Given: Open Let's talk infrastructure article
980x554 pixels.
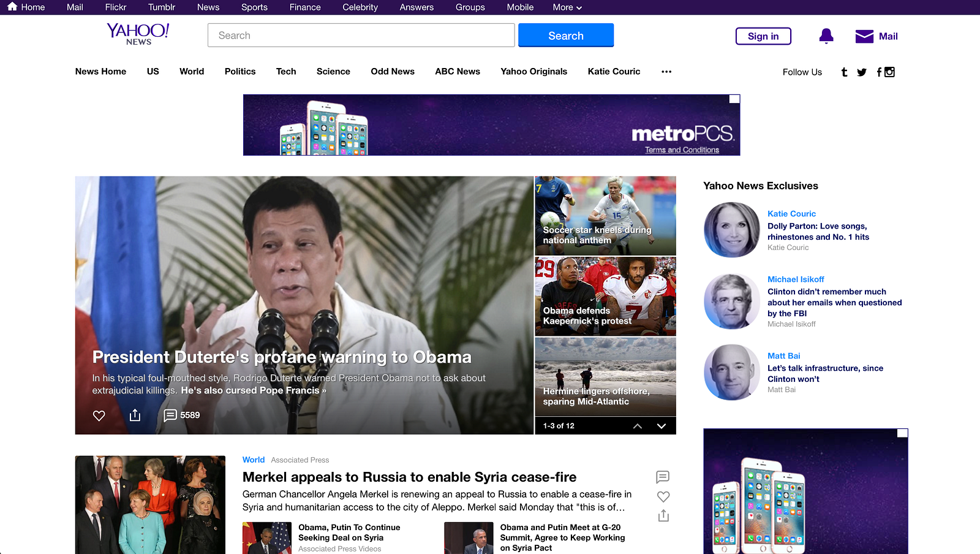Looking at the screenshot, I should (x=825, y=374).
